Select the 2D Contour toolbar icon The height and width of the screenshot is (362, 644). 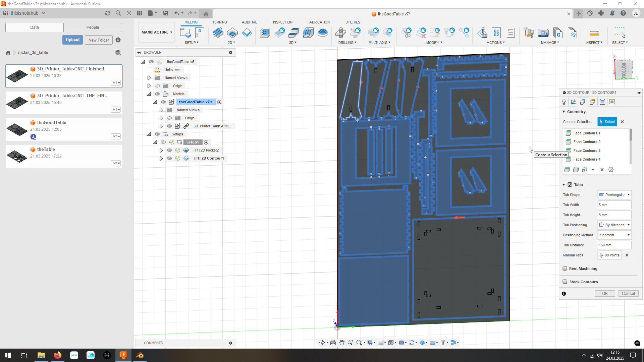247,33
